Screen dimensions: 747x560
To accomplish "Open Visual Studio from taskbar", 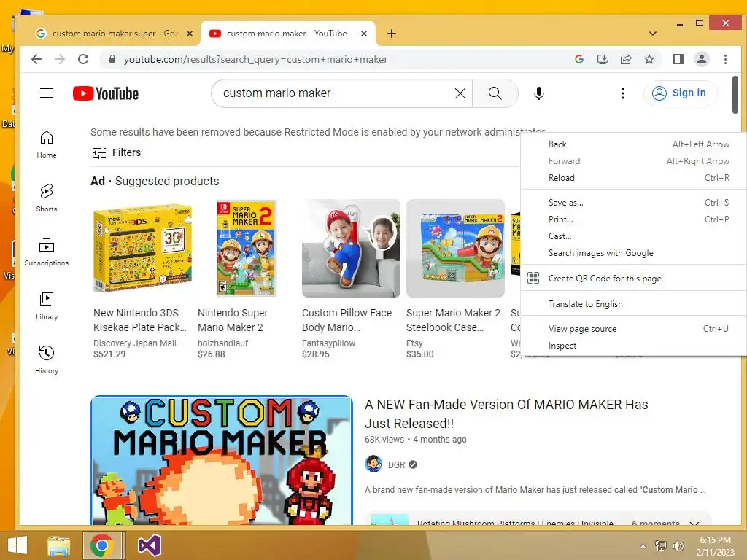I will [149, 545].
